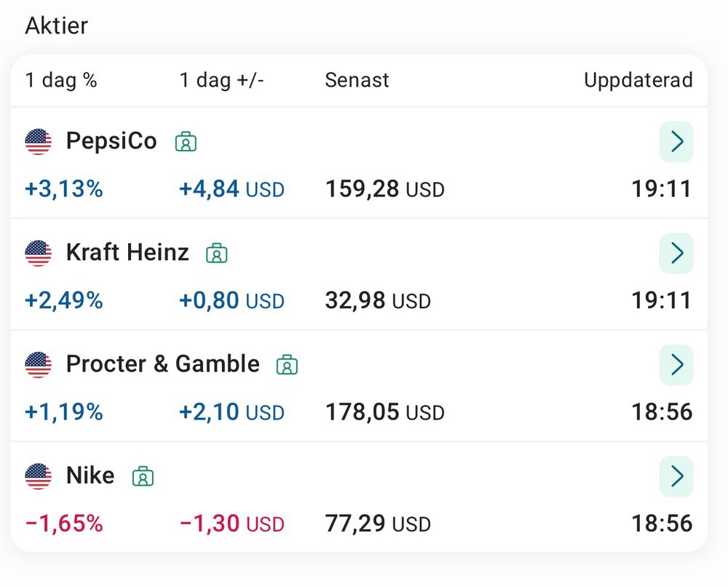Select the "1 dag +/-" column header
The image size is (728, 587).
[x=222, y=80]
